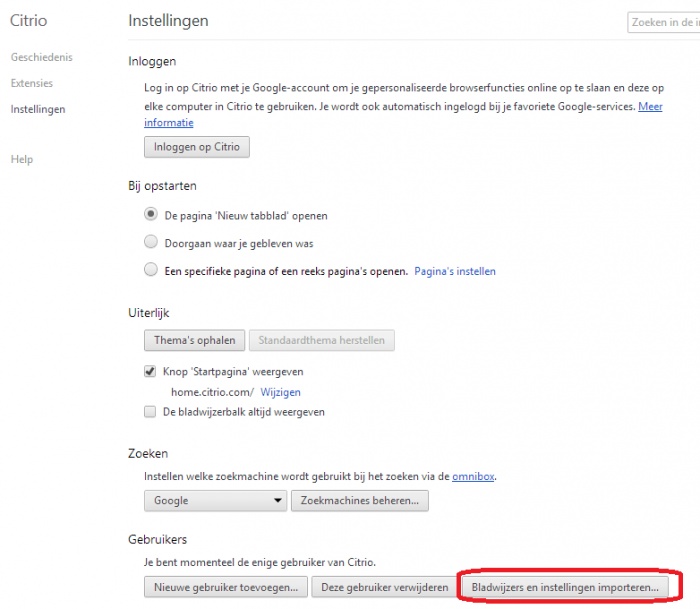
Task: Select 'Doorgaan waar je gebleven was' radio
Action: point(151,242)
